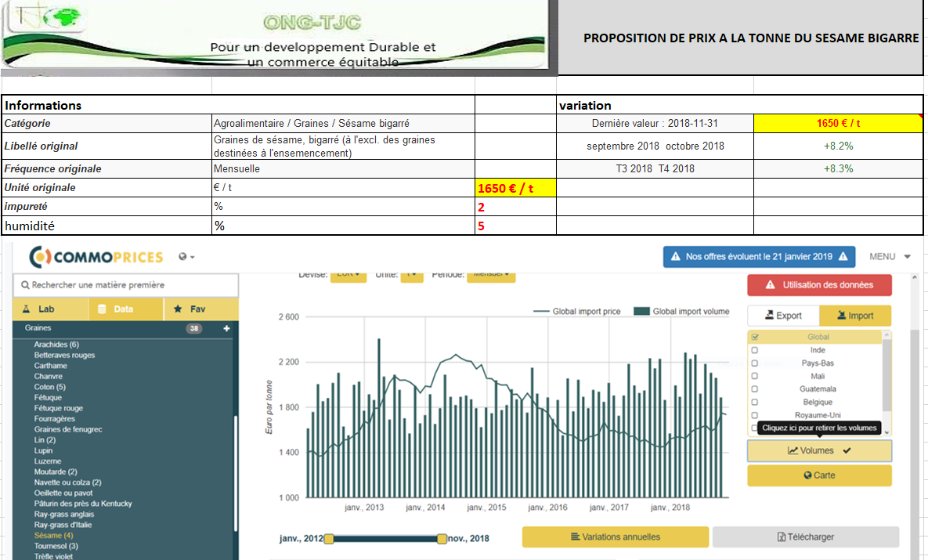Open the MENU dropdown
Screen dimensions: 928x560
[890, 257]
